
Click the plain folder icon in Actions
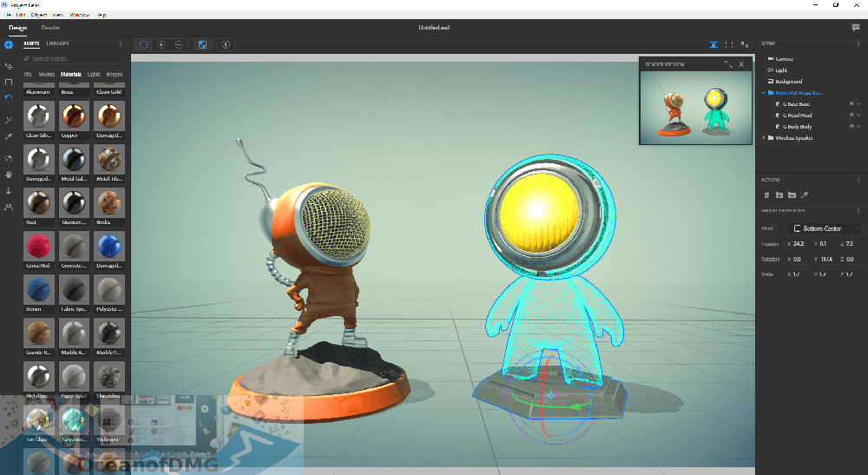pyautogui.click(x=792, y=195)
